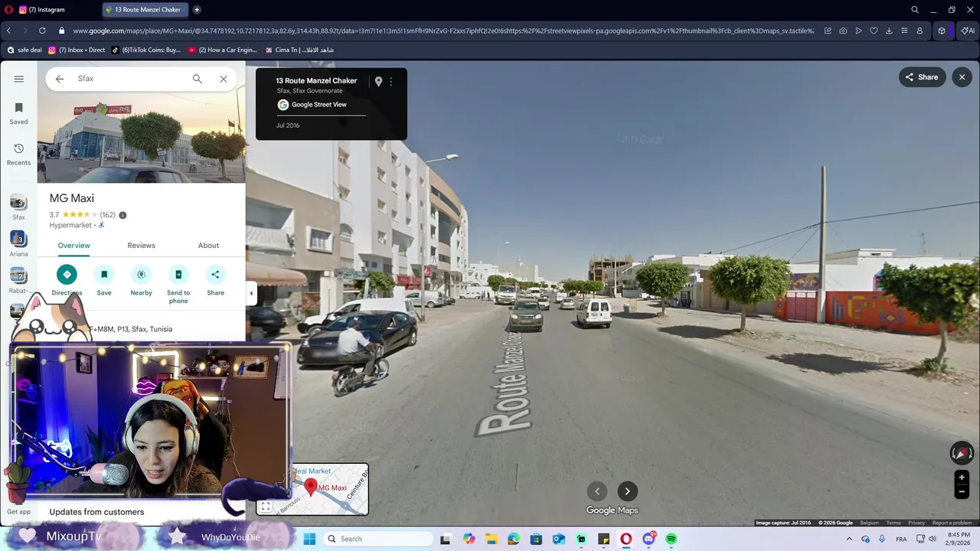Open the safe deal bookmark
The height and width of the screenshot is (551, 980).
pyautogui.click(x=24, y=50)
